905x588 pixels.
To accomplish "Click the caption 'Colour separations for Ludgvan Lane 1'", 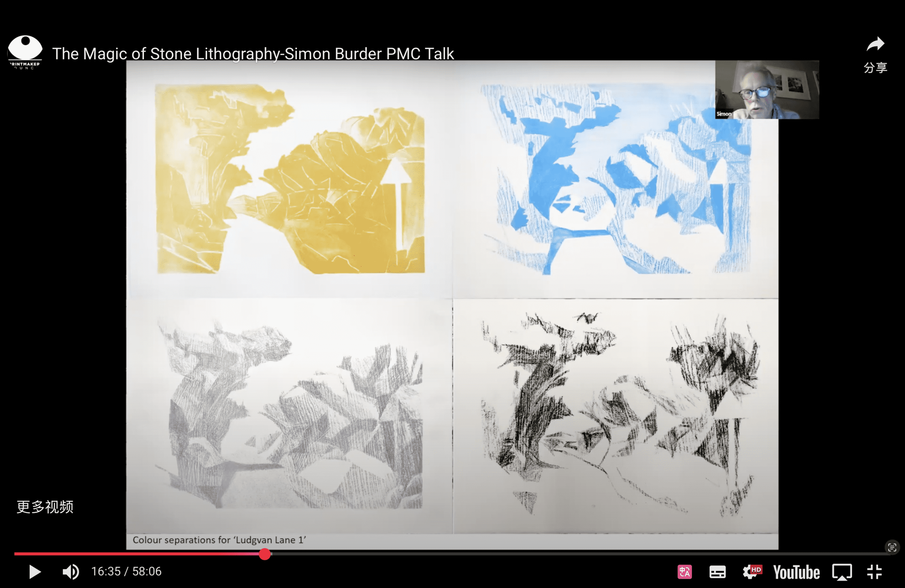I will pos(220,540).
